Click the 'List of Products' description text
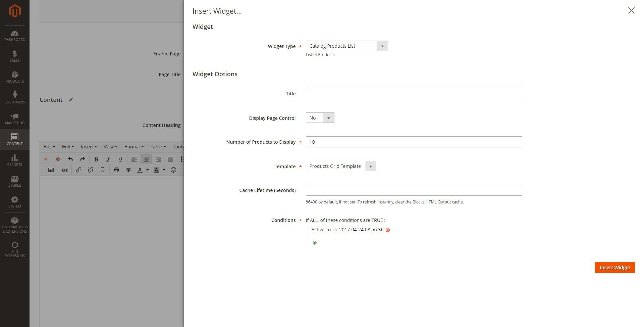The image size is (644, 327). (320, 55)
